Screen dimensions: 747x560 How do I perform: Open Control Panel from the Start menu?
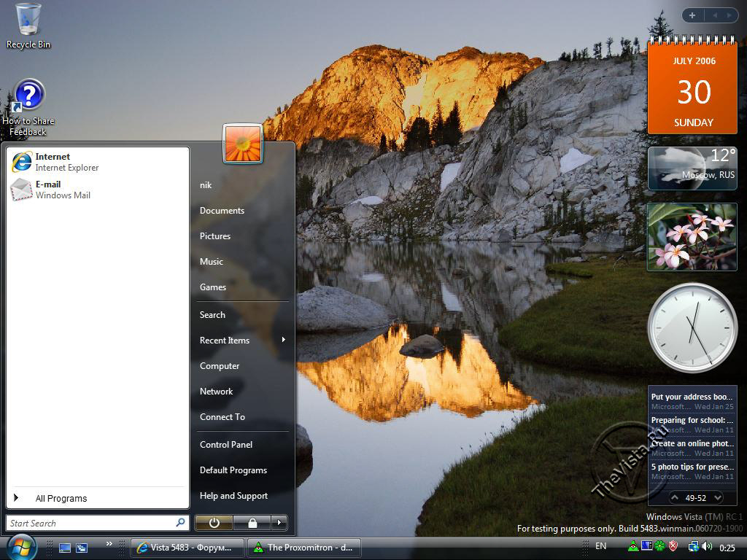click(x=226, y=445)
